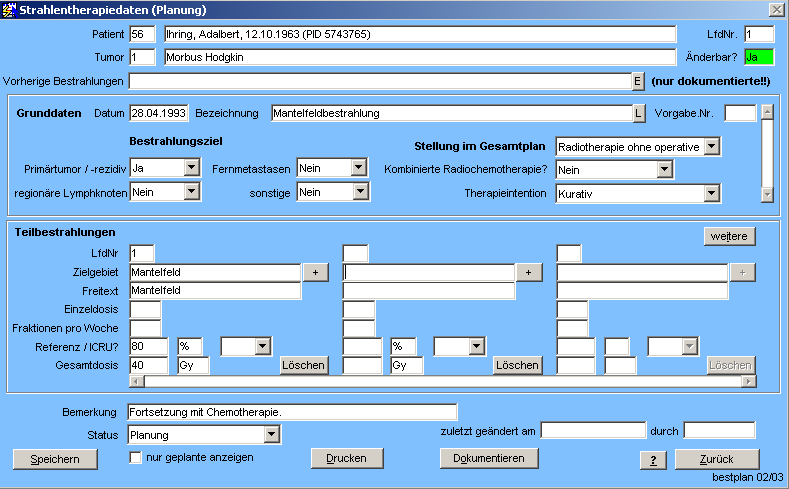The width and height of the screenshot is (789, 489).
Task: Click the Drucken button
Action: tap(347, 458)
